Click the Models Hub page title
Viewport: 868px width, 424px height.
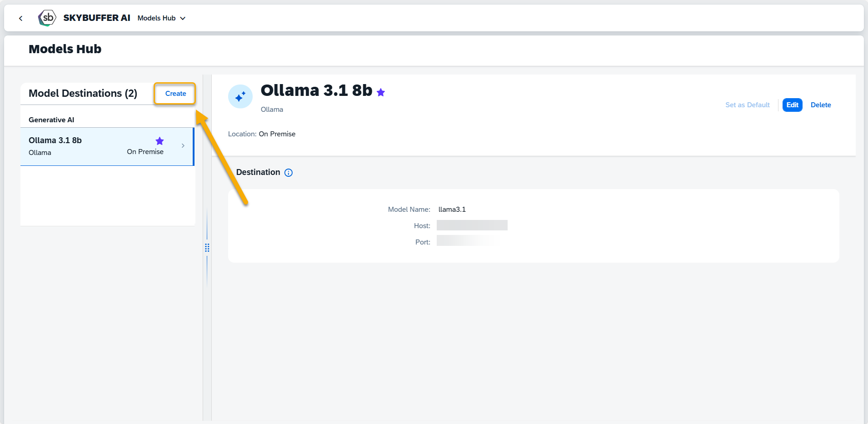(x=65, y=49)
